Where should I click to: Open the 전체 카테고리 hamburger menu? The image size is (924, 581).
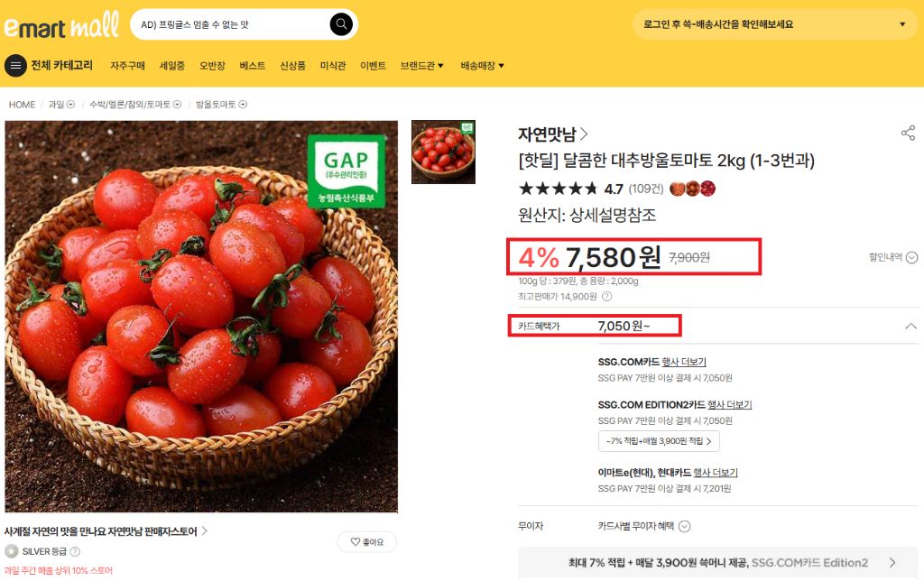tap(15, 65)
